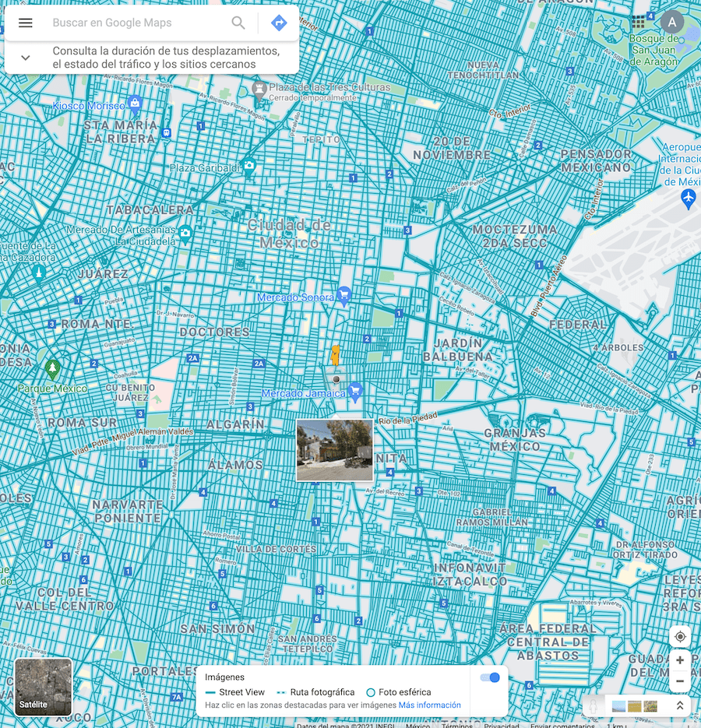Screen dimensions: 701x728
Task: Click the 'Street View' legend label
Action: [x=242, y=692]
